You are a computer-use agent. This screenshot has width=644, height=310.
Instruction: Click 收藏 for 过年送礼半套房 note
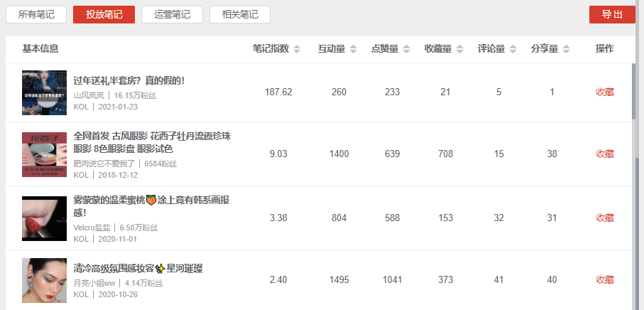click(605, 92)
